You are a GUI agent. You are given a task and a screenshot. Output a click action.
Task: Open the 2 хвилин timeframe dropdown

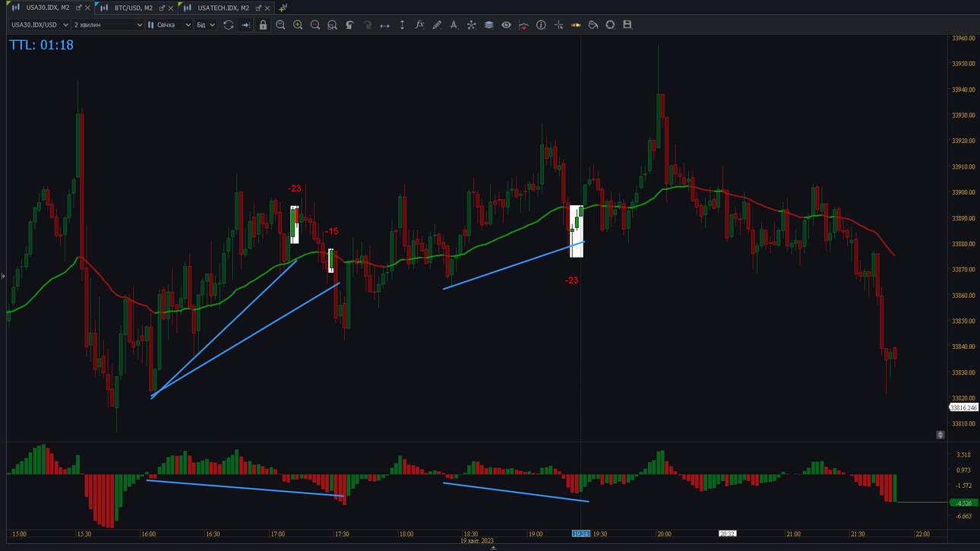108,25
